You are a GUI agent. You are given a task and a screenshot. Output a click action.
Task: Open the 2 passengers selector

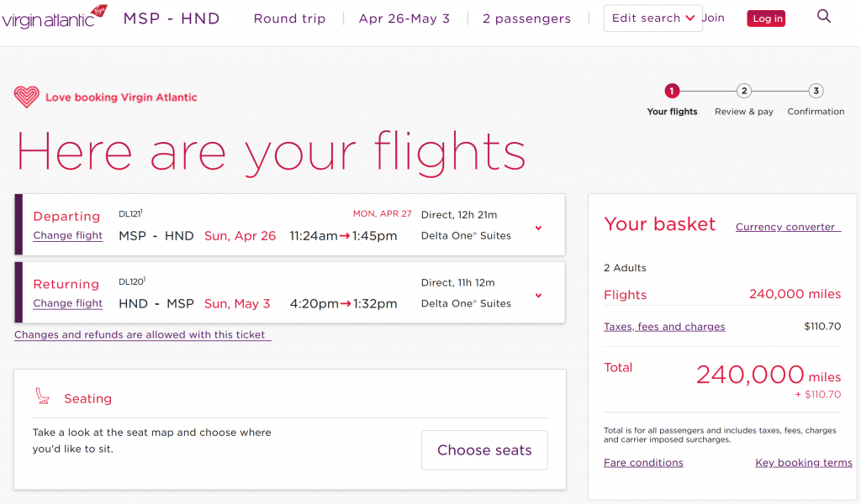coord(526,17)
